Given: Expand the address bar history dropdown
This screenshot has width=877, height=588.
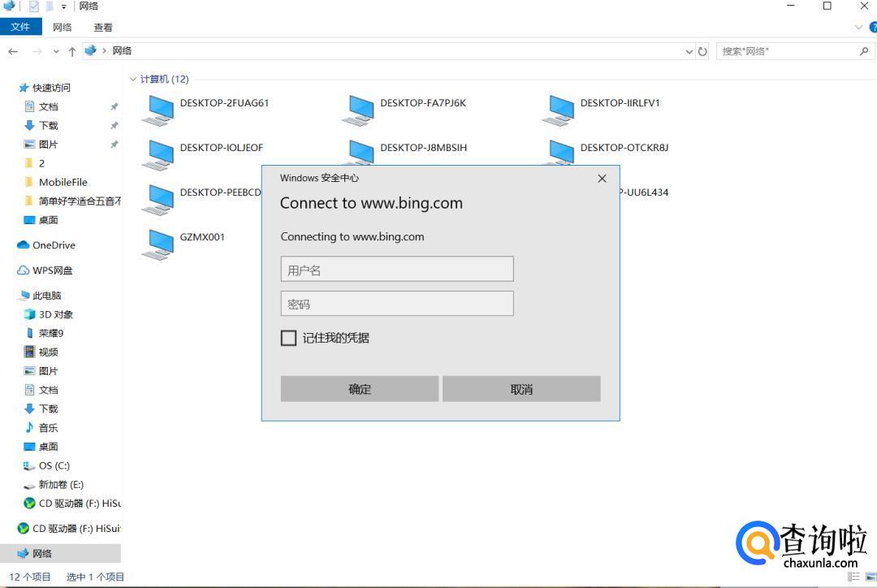Looking at the screenshot, I should [689, 51].
